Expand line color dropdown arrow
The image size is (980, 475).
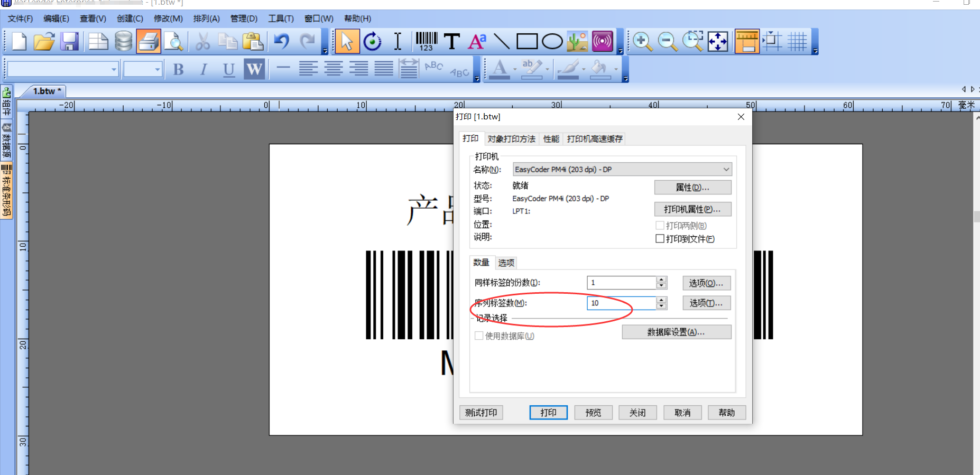[584, 69]
